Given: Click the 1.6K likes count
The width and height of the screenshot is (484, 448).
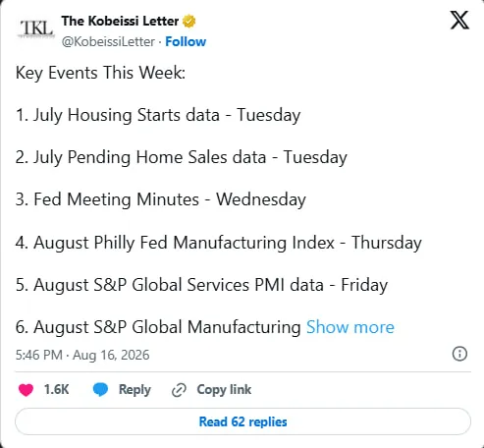Looking at the screenshot, I should [56, 389].
